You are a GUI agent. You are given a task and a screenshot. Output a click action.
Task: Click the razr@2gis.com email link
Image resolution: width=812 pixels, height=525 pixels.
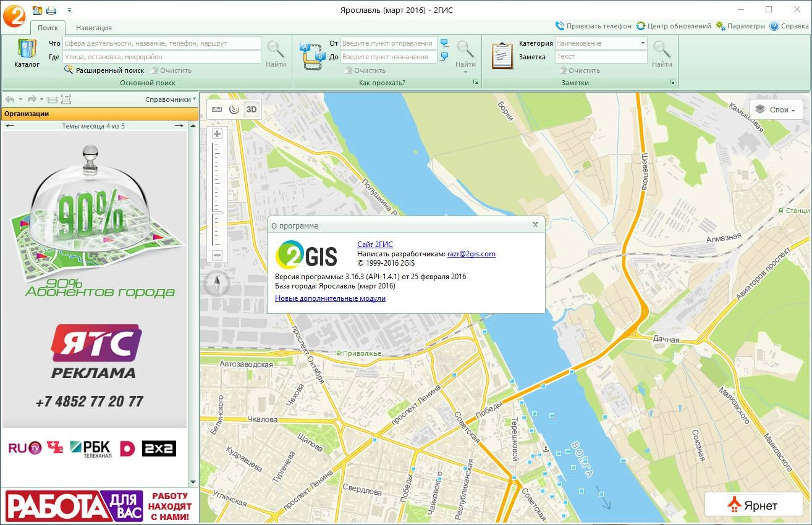472,254
